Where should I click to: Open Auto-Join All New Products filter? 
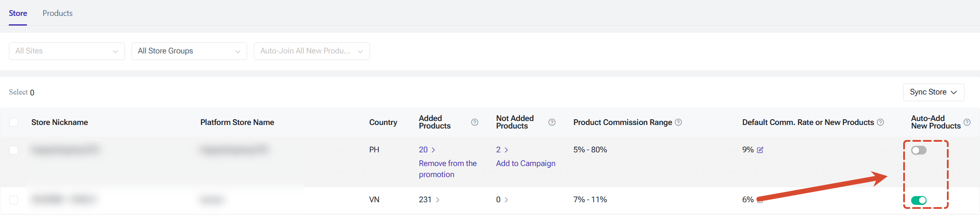point(312,51)
